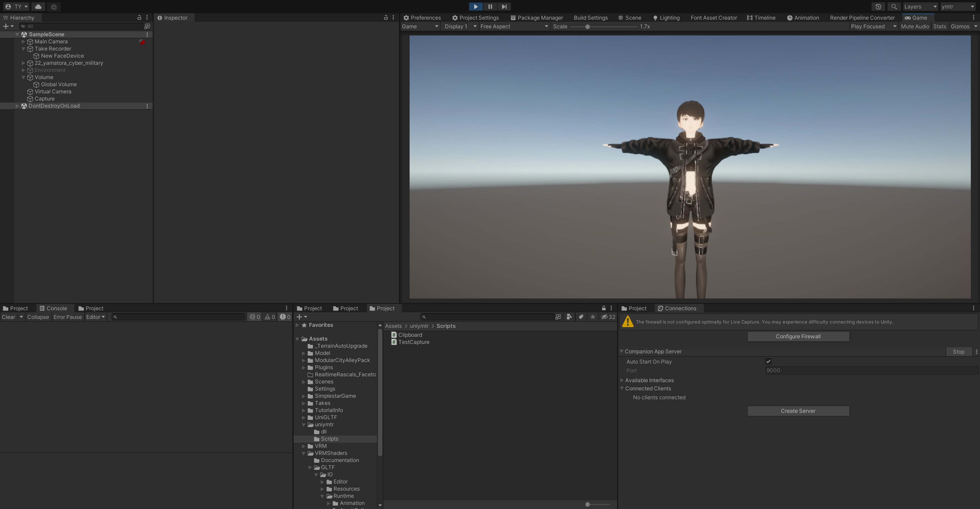
Task: Toggle Auto Start On Play checkbox
Action: 768,361
